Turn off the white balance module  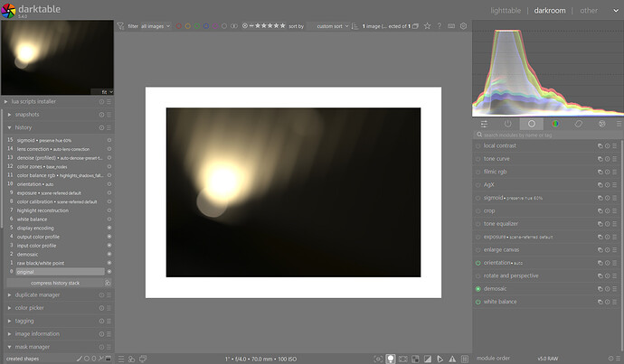coord(477,302)
